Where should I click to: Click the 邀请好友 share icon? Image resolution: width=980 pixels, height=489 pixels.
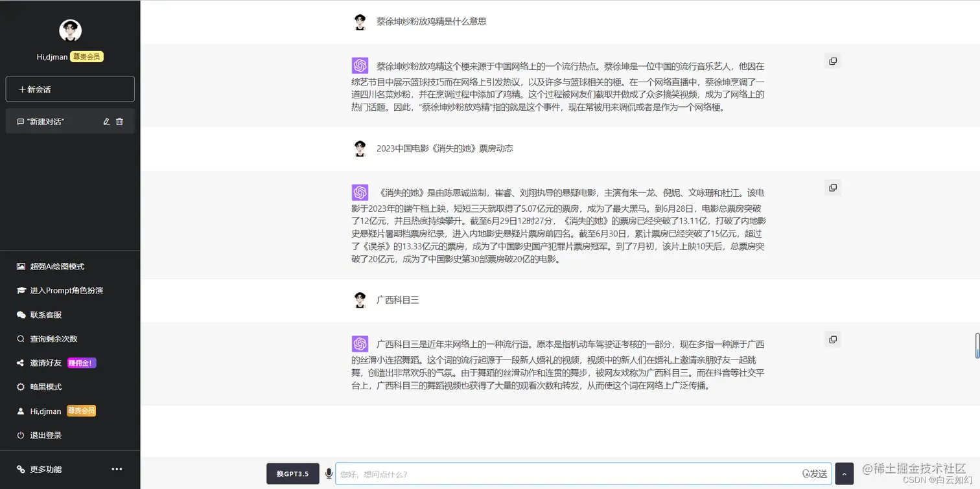tap(22, 362)
